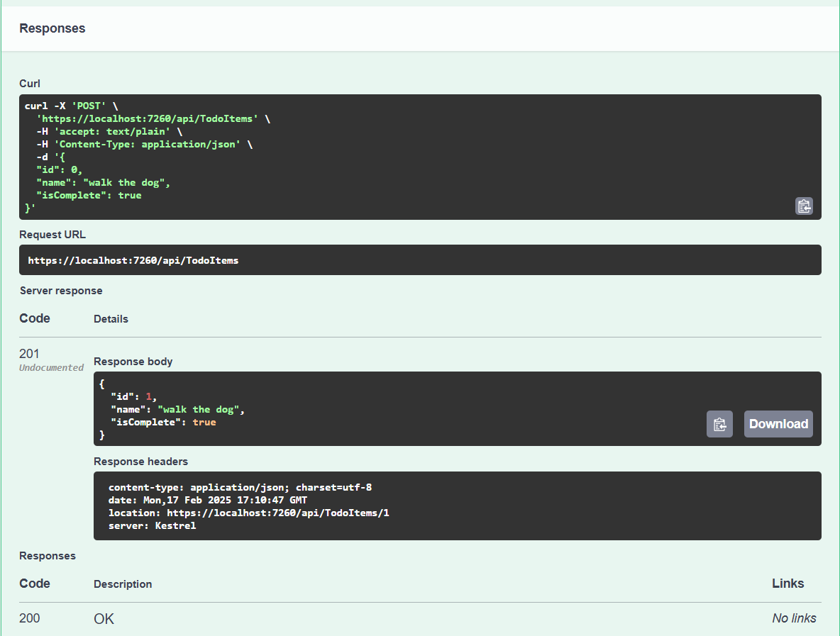This screenshot has width=840, height=636.
Task: Click the server: Kestrel header line
Action: (152, 525)
